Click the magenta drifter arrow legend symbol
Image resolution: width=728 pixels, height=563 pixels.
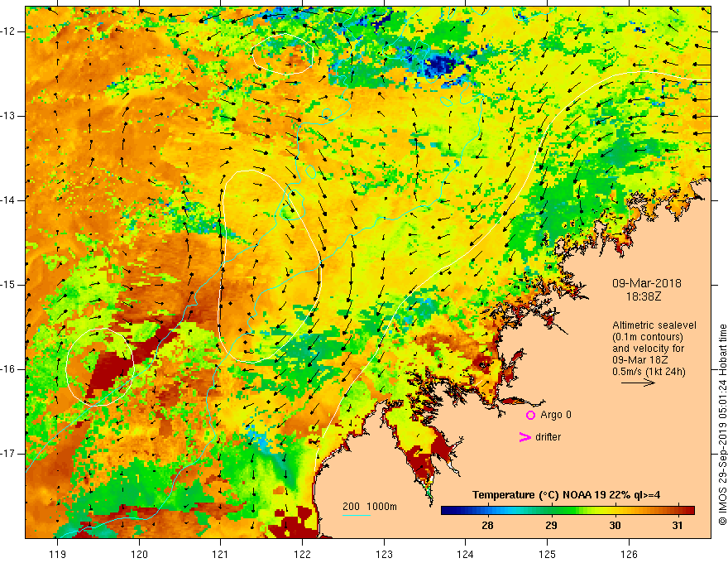tap(524, 437)
